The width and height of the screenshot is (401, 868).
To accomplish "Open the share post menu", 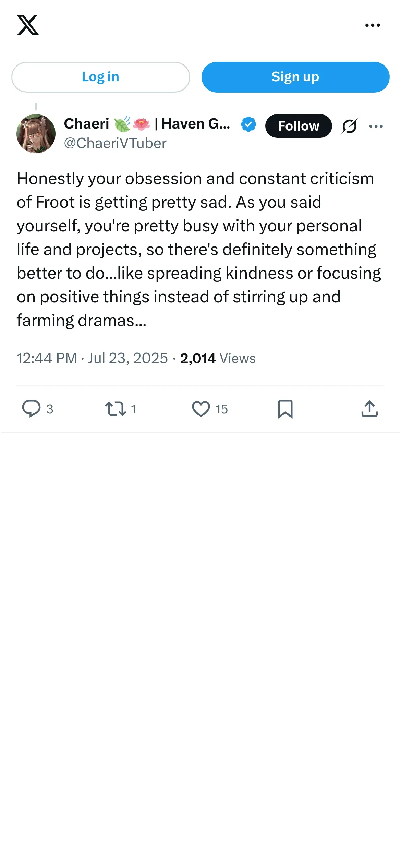I will (369, 409).
